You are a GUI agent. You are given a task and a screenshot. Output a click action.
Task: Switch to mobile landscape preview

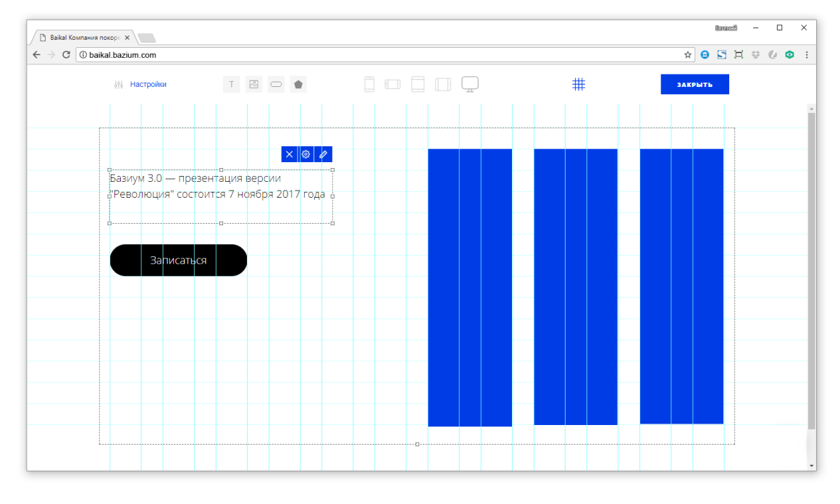pyautogui.click(x=392, y=84)
